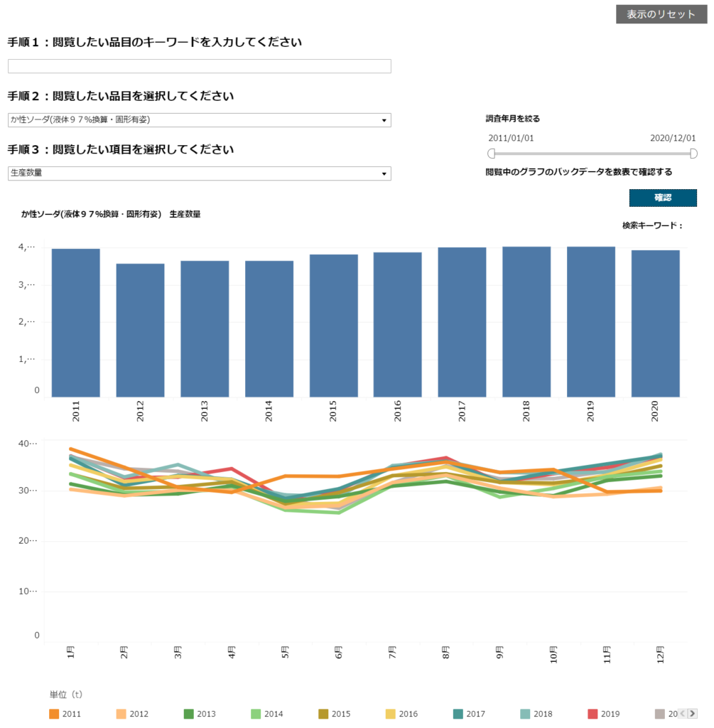This screenshot has width=714, height=728.
Task: Click the keyword search input field
Action: coord(200,66)
